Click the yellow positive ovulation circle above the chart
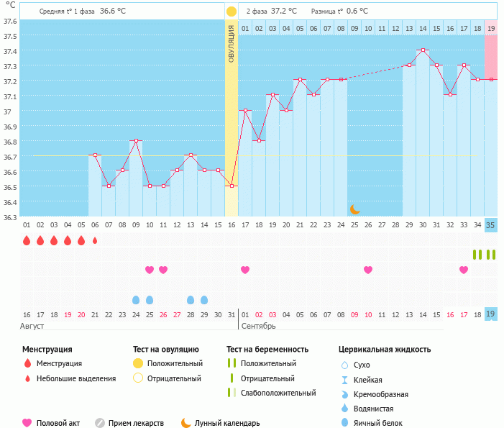Screen dimensions: 504x428 [231, 12]
